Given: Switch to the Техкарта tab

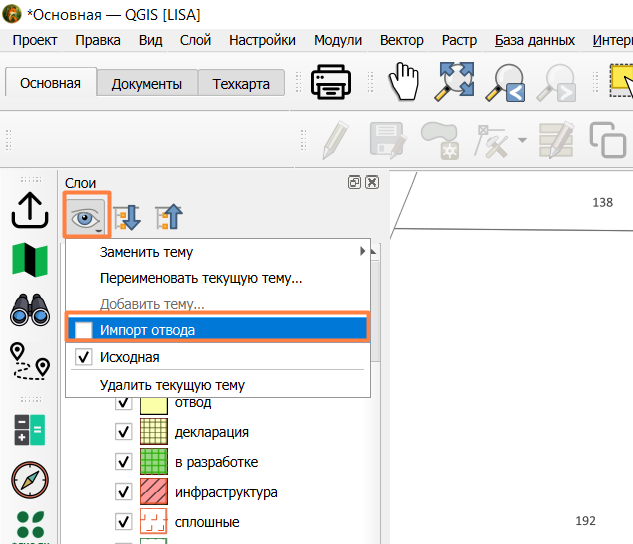Looking at the screenshot, I should pos(241,84).
